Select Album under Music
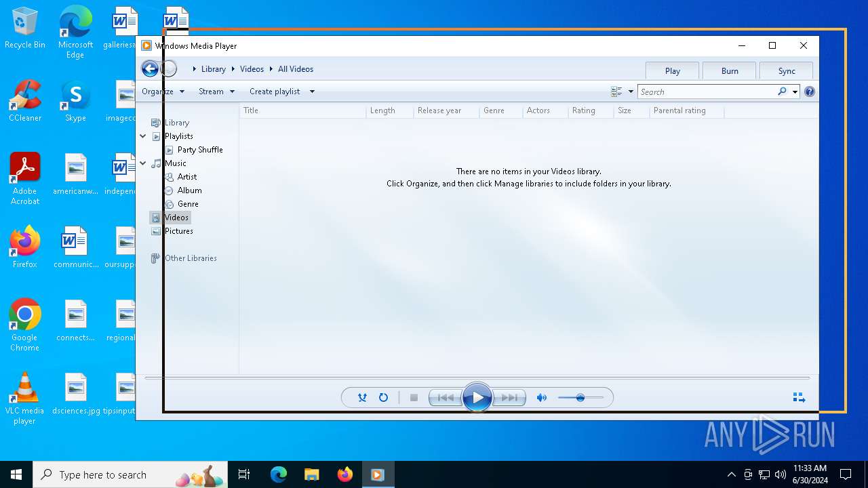The width and height of the screenshot is (868, 488). tap(189, 190)
